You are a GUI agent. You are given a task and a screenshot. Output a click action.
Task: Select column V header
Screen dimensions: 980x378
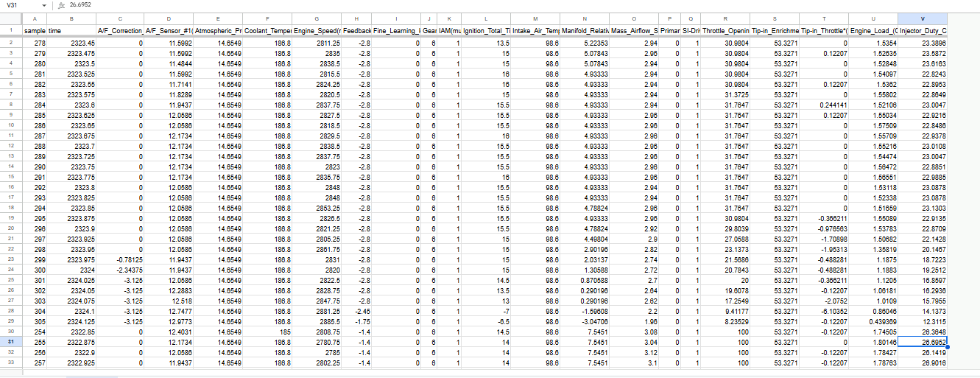[x=923, y=18]
